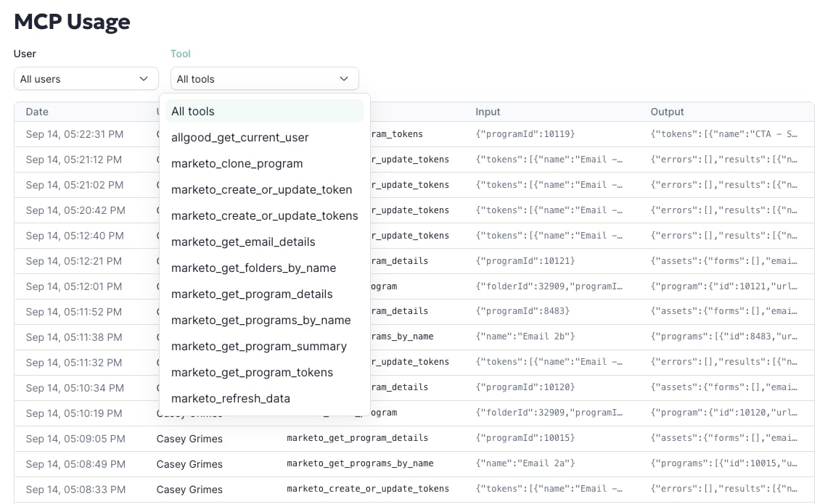Image resolution: width=833 pixels, height=504 pixels.
Task: Click input {"programId":10119}
Action: (x=525, y=134)
